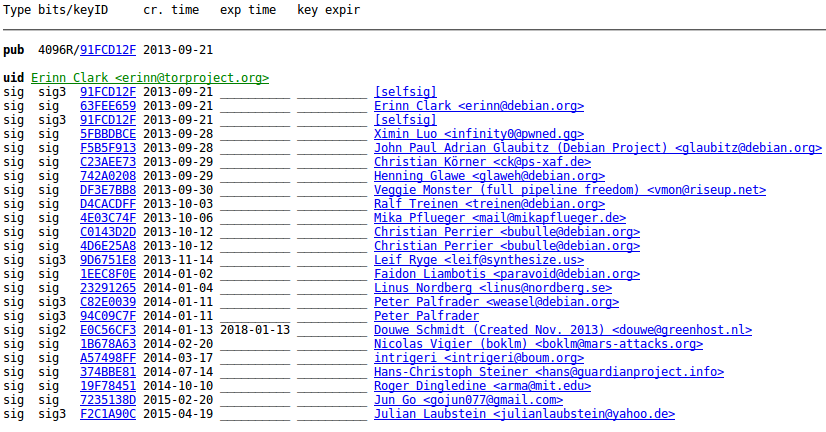Open key ID 23291265 link
Viewport: 826px width, 432px height.
(x=107, y=288)
